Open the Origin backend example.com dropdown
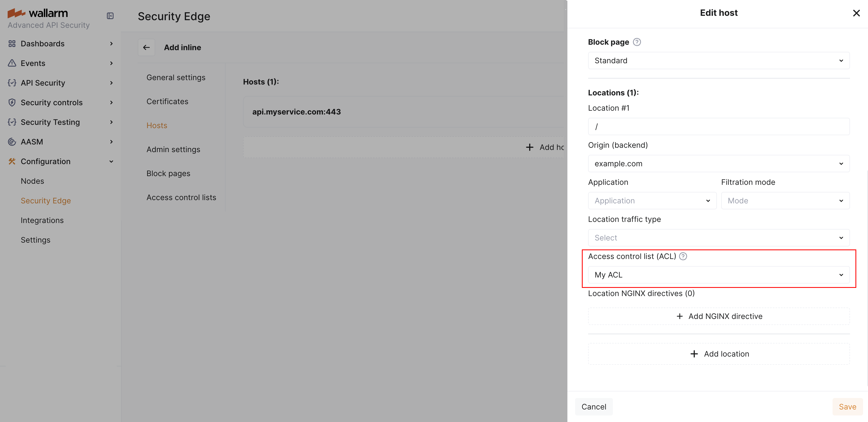The height and width of the screenshot is (422, 868). 719,164
